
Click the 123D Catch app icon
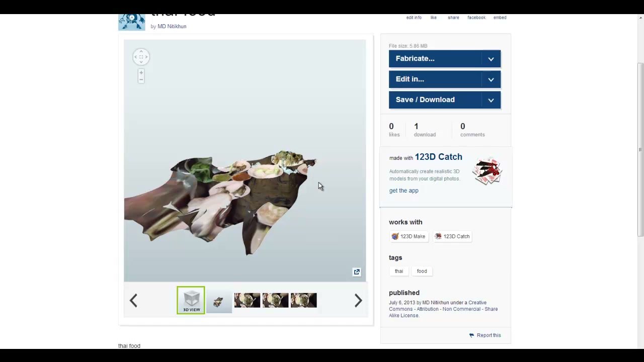click(438, 236)
